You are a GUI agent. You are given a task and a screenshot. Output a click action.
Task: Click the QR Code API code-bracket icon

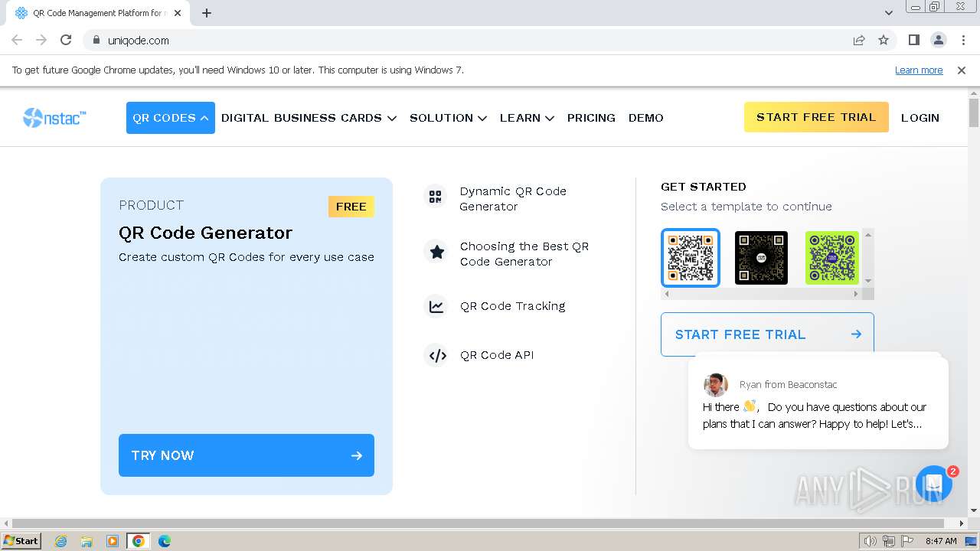click(x=437, y=355)
